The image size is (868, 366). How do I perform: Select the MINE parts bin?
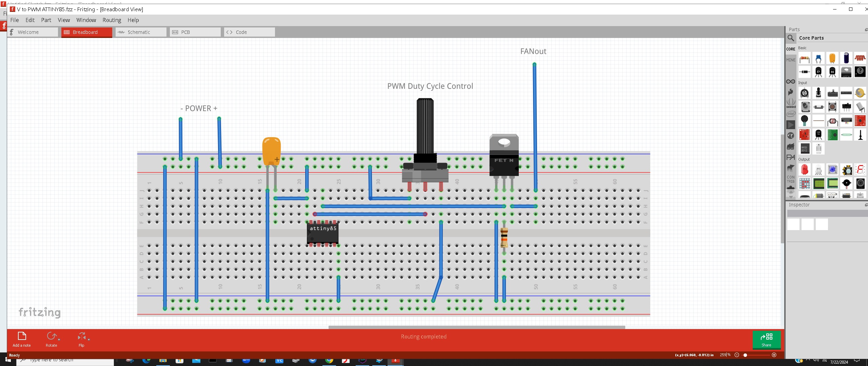pyautogui.click(x=791, y=60)
